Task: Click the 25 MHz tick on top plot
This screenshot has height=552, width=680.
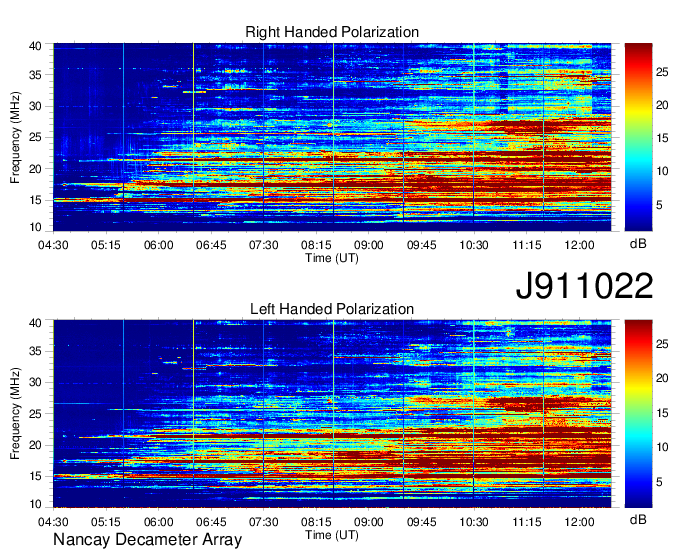Action: click(35, 138)
